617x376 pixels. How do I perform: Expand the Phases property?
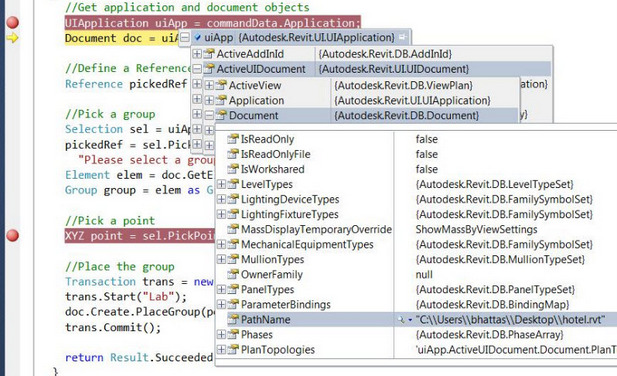click(x=221, y=334)
